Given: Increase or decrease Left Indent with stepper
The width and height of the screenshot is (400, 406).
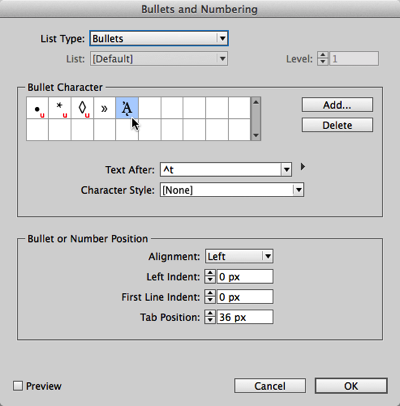Looking at the screenshot, I should [210, 277].
